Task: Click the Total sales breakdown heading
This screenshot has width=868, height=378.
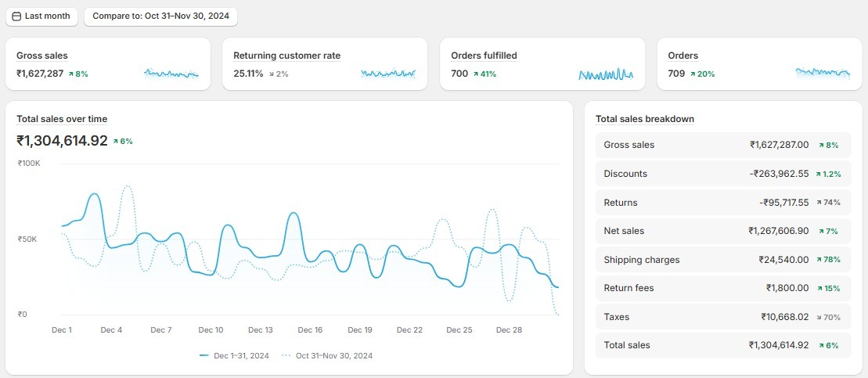Action: pos(644,119)
